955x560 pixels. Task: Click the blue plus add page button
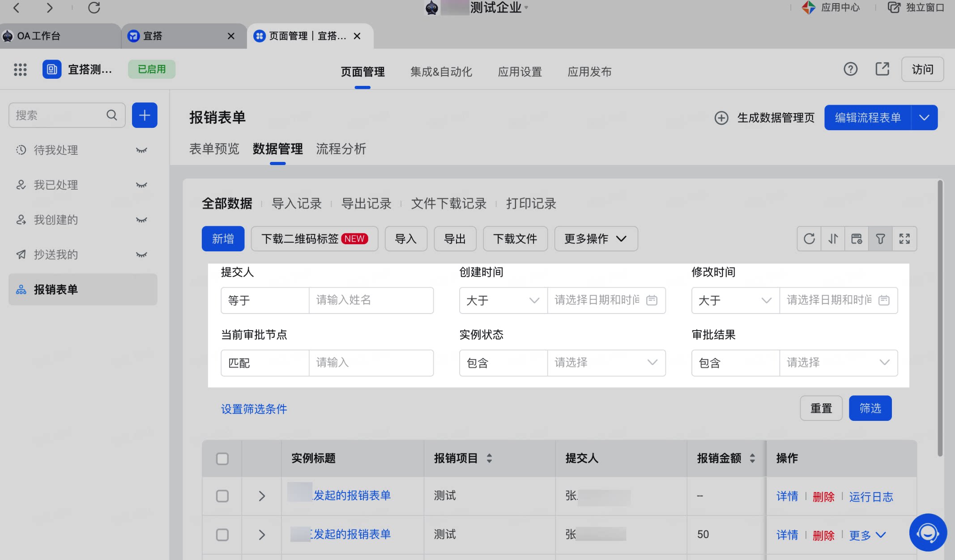(145, 115)
